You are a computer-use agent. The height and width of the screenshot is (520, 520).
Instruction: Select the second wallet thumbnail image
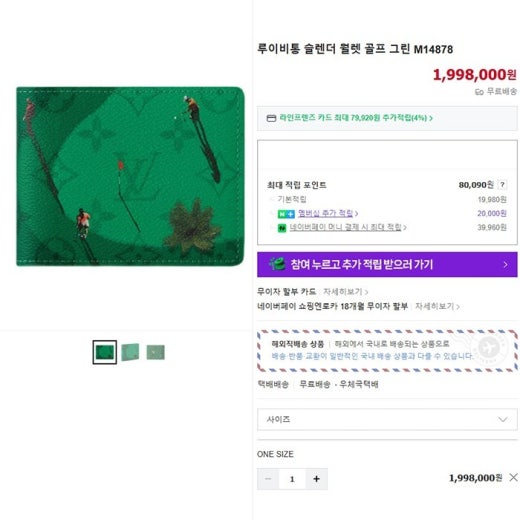coord(130,352)
